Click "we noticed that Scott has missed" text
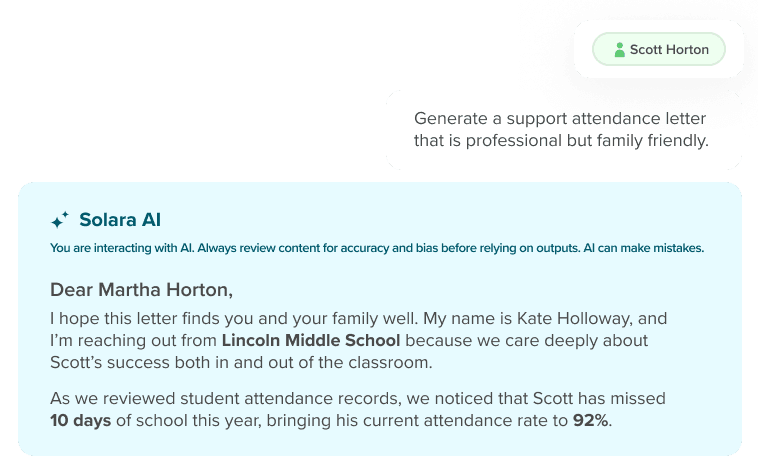 pos(536,399)
